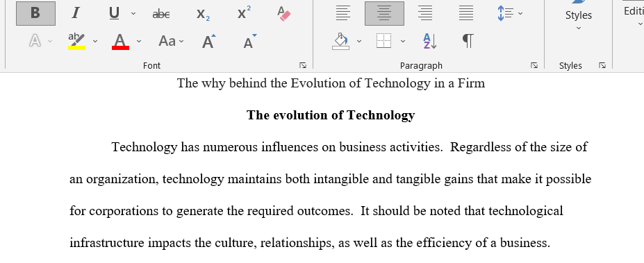The height and width of the screenshot is (263, 644).
Task: Sort text alphabetically A to Z
Action: click(x=430, y=41)
